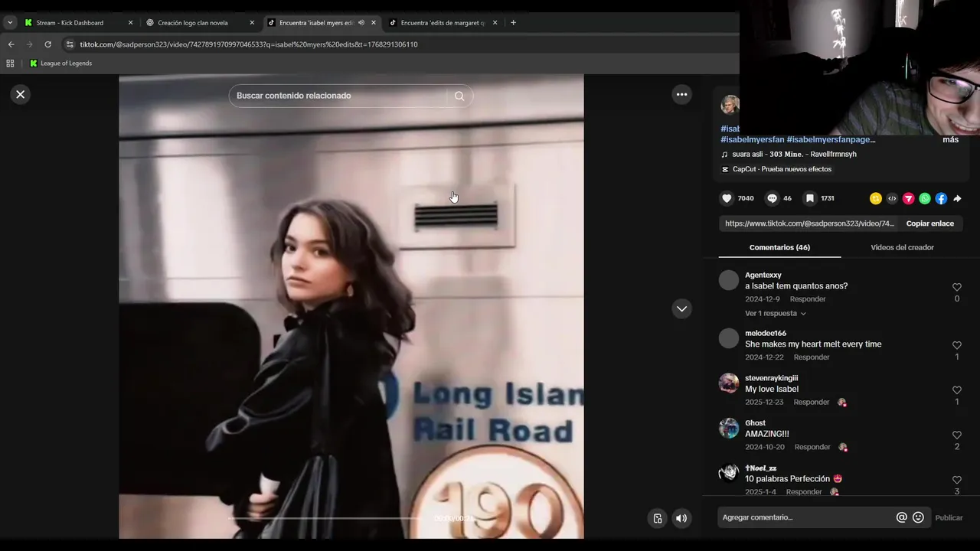Click the browser address bar URL
Image resolution: width=980 pixels, height=551 pixels.
click(249, 44)
